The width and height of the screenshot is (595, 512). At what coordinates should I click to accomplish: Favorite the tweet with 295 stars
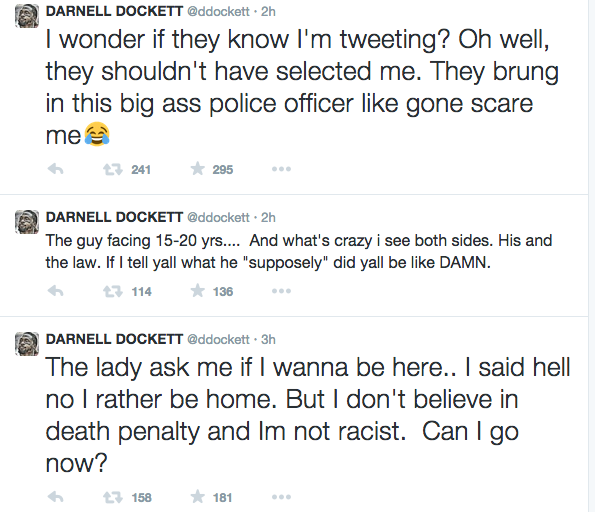[x=197, y=169]
